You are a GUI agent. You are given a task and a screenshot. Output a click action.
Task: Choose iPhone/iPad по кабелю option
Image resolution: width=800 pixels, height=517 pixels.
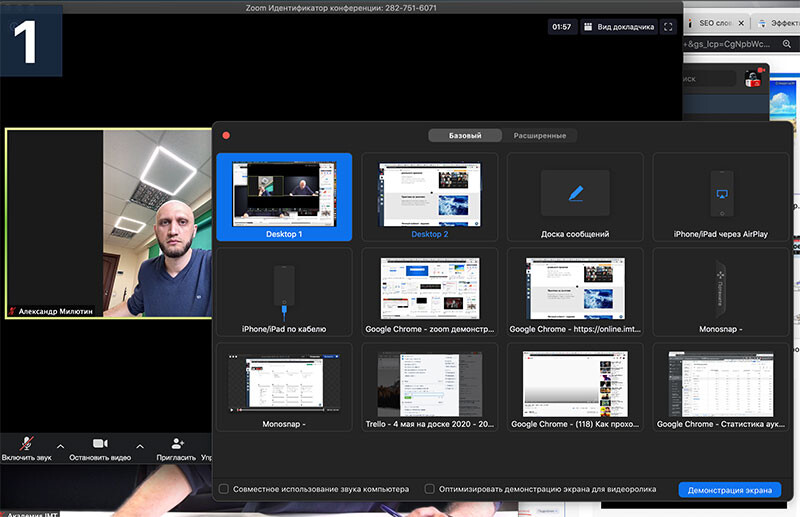click(284, 292)
